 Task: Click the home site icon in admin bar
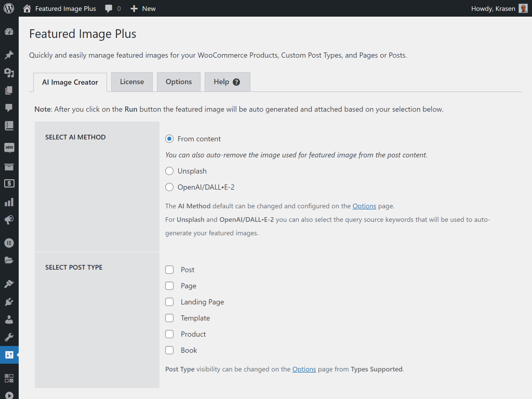(x=27, y=8)
